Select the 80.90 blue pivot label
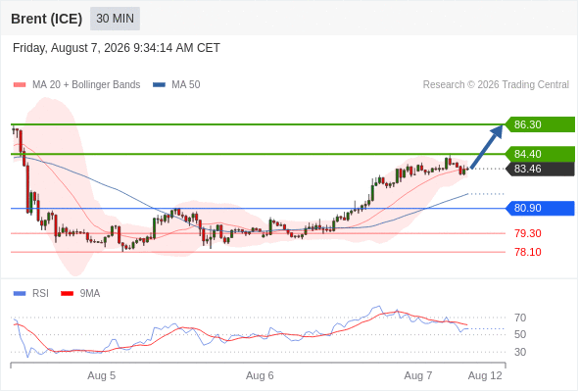The image size is (578, 392). click(540, 208)
